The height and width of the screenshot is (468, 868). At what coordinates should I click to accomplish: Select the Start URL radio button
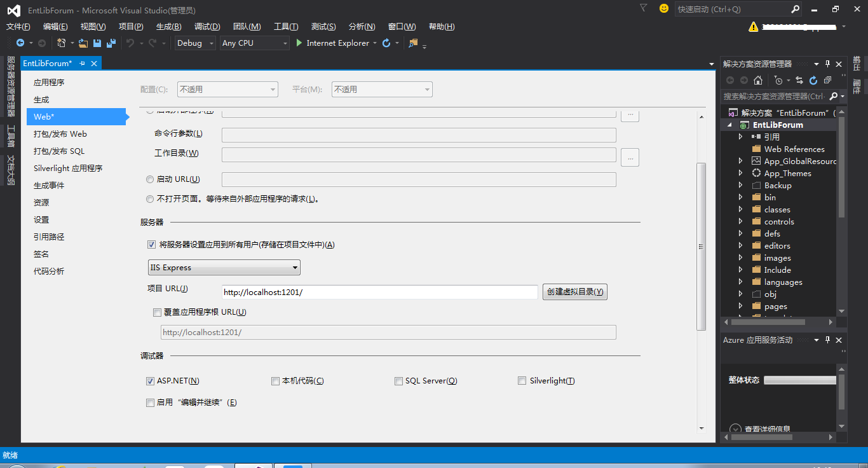coord(150,179)
